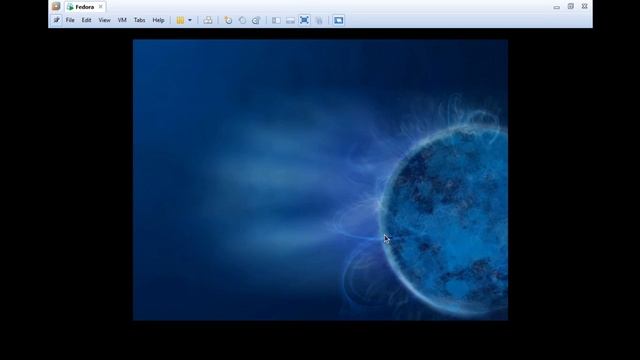This screenshot has height=360, width=640.
Task: Click the Unity mode icon
Action: (319, 20)
